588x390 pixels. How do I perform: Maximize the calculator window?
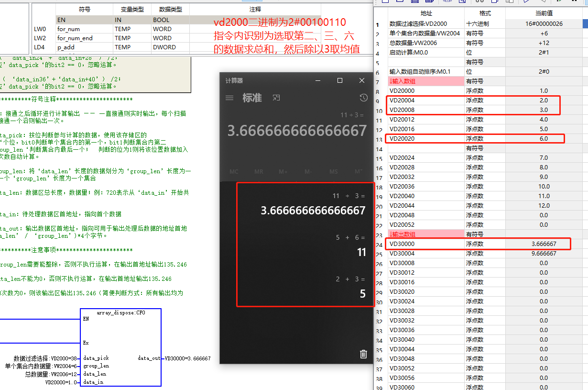click(x=340, y=80)
